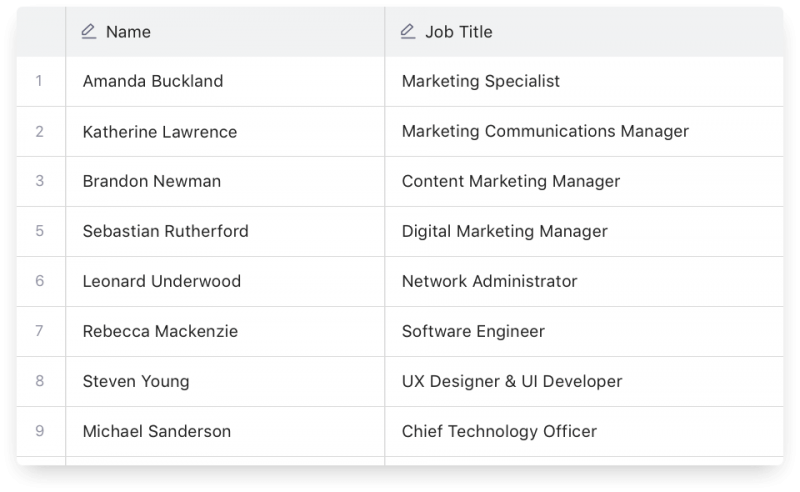The width and height of the screenshot is (800, 492).
Task: Select row number 5
Action: (x=40, y=231)
